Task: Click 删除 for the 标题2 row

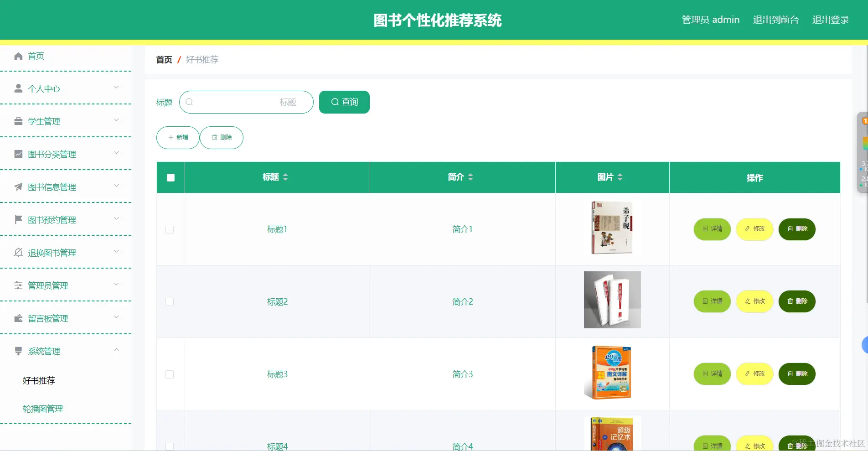Action: point(797,301)
